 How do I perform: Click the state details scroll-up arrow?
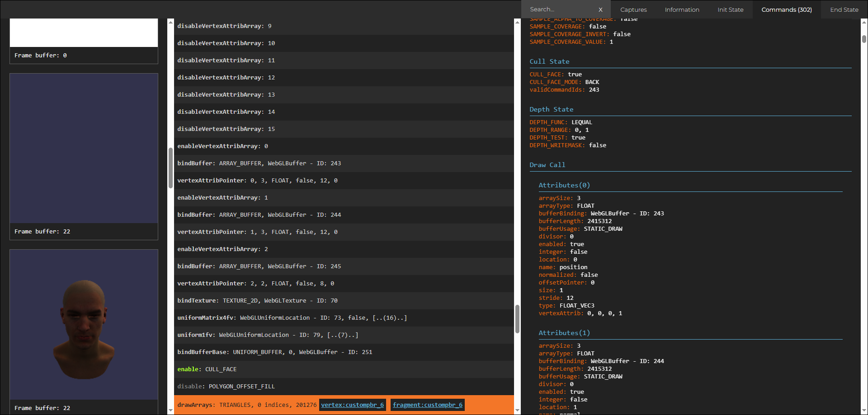tap(864, 22)
